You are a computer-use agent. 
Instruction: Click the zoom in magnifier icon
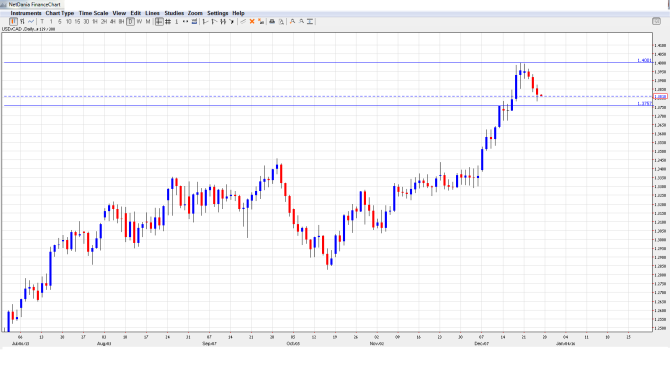tap(292, 21)
